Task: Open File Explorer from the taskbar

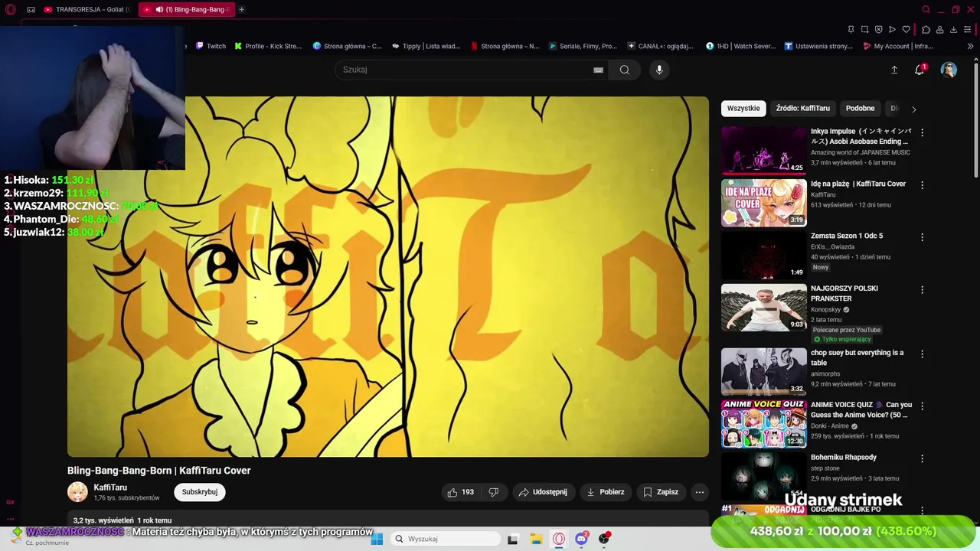Action: [x=537, y=539]
